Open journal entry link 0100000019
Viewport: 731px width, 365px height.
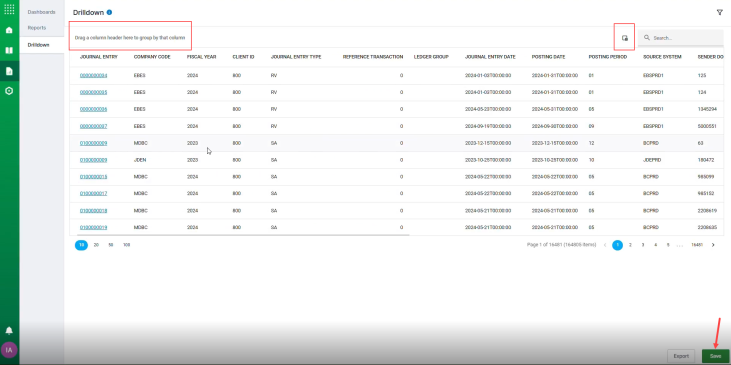click(x=93, y=227)
